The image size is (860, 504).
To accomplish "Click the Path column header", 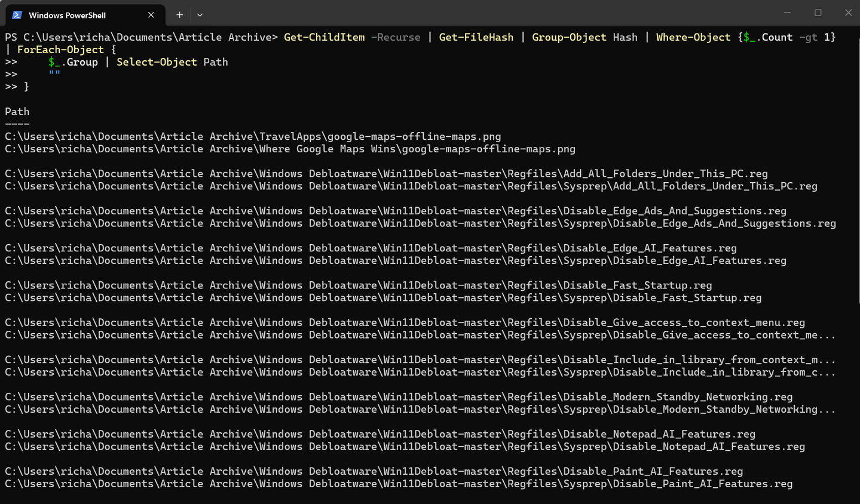I will point(17,112).
